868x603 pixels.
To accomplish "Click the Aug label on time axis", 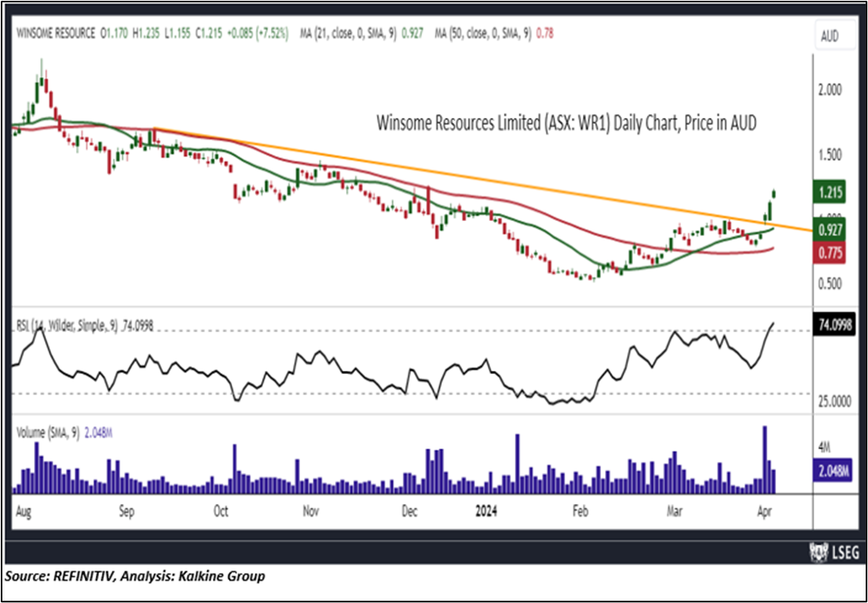I will pos(24,511).
